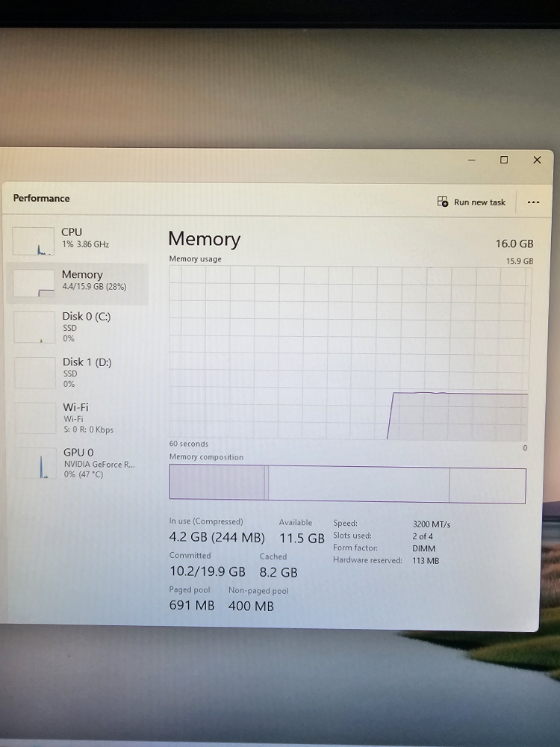Image resolution: width=560 pixels, height=747 pixels.
Task: Click the CPU mini usage graph thumbnail
Action: [34, 241]
